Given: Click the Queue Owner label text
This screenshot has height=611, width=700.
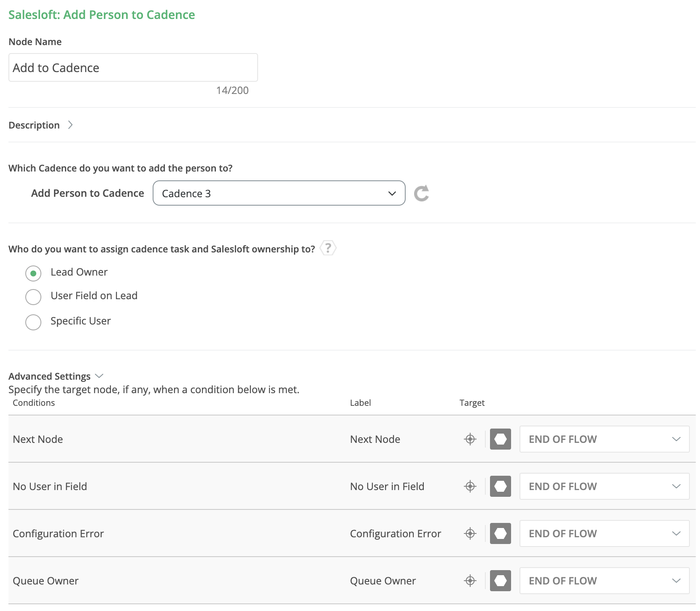Looking at the screenshot, I should coord(383,581).
